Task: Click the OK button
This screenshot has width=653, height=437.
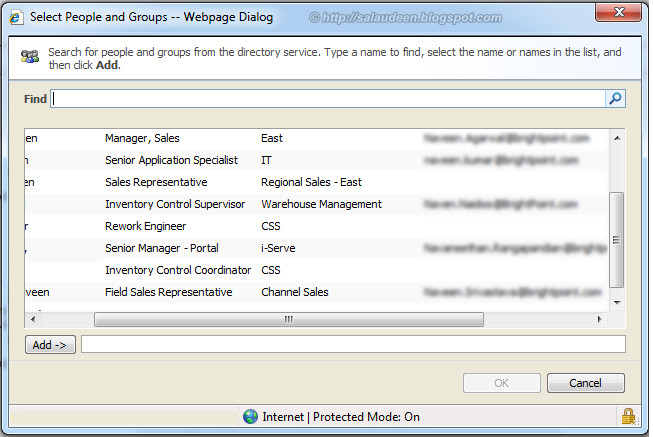Action: (501, 383)
